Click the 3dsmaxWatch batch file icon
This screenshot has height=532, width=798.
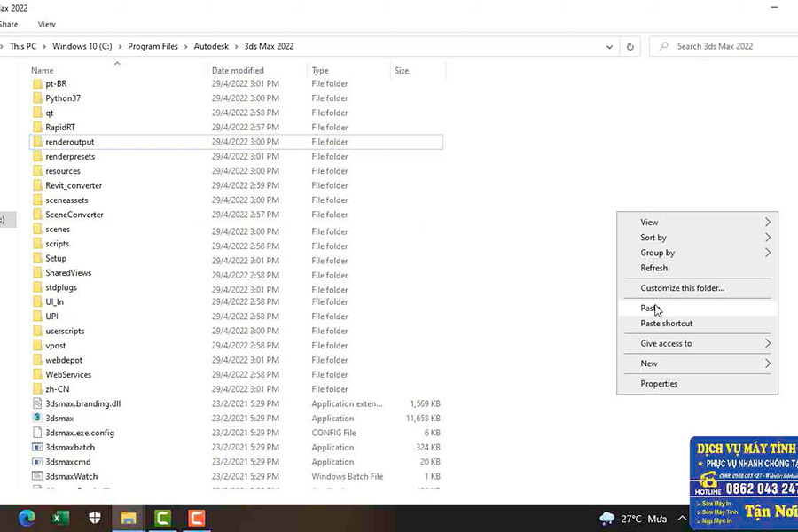click(37, 476)
